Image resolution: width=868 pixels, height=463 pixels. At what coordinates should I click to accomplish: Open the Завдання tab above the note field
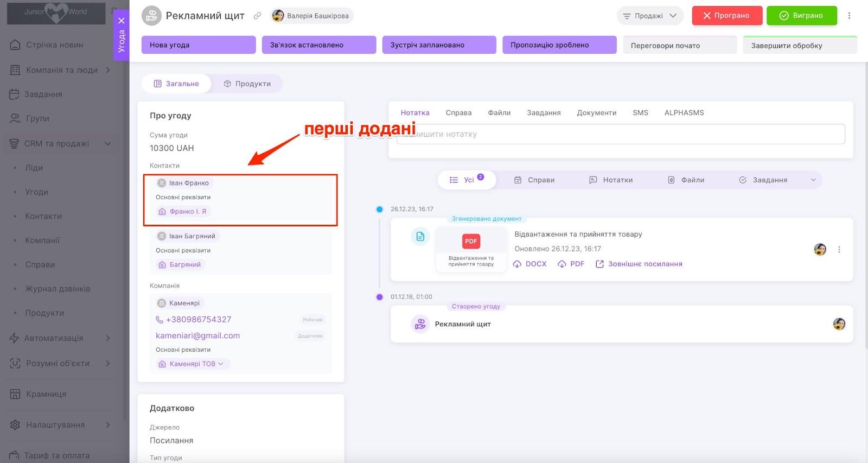544,113
